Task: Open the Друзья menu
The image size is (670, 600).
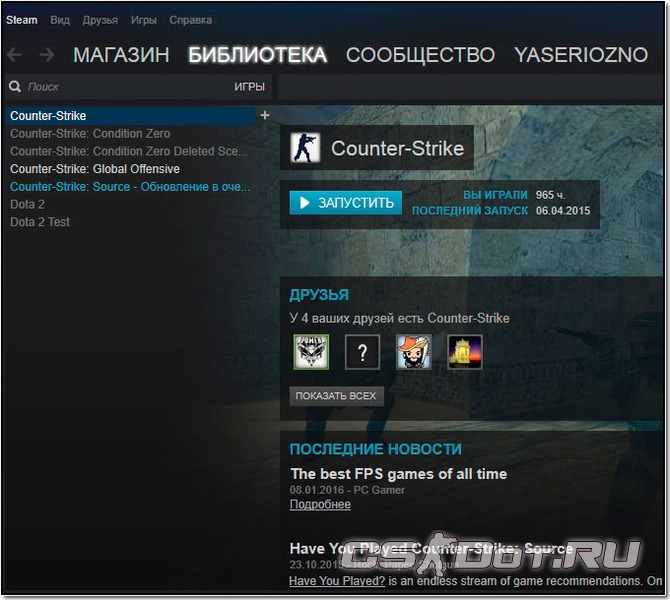Action: [x=100, y=20]
